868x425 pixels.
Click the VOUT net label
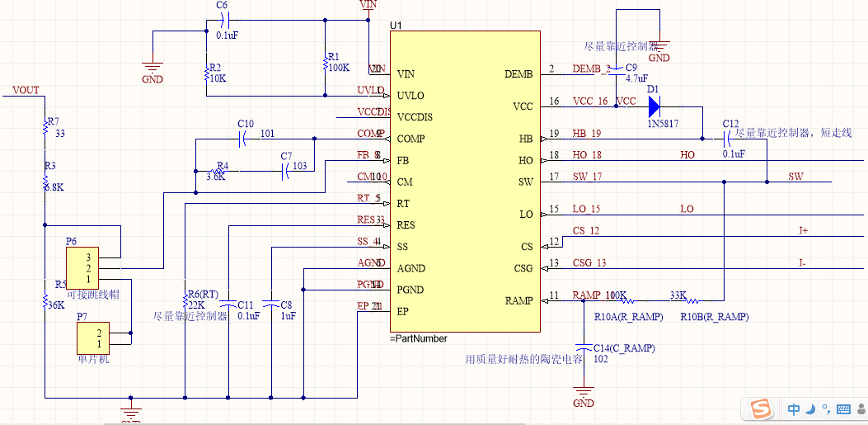tap(26, 90)
